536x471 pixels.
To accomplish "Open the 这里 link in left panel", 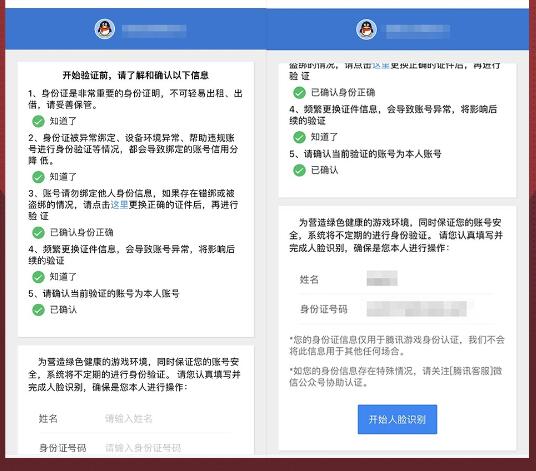I will [x=119, y=205].
